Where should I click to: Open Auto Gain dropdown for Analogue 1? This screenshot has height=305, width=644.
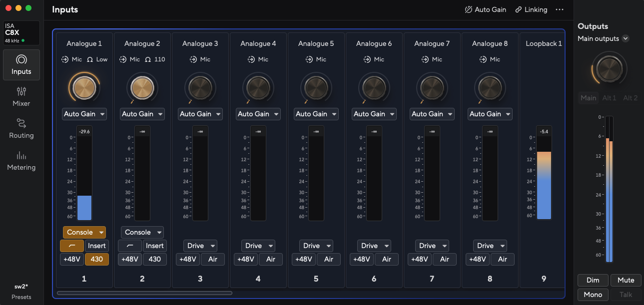(x=84, y=114)
